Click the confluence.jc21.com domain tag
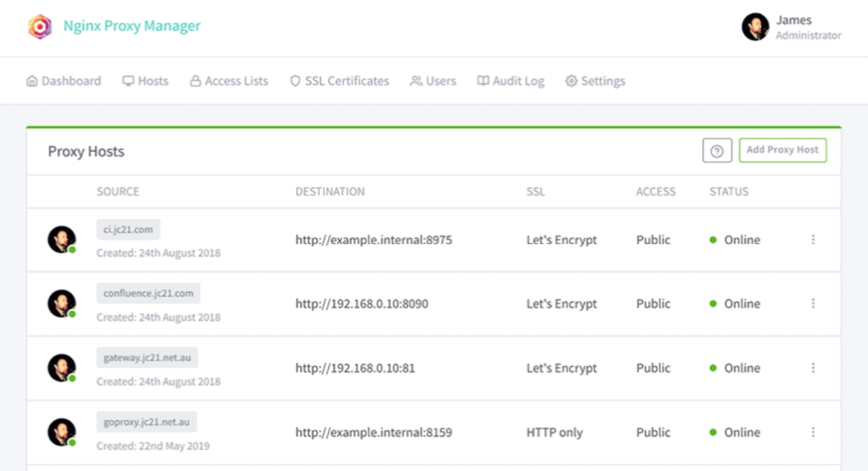 (148, 293)
